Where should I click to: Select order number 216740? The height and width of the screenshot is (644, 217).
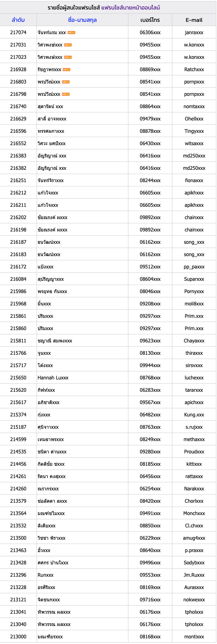pos(18,106)
